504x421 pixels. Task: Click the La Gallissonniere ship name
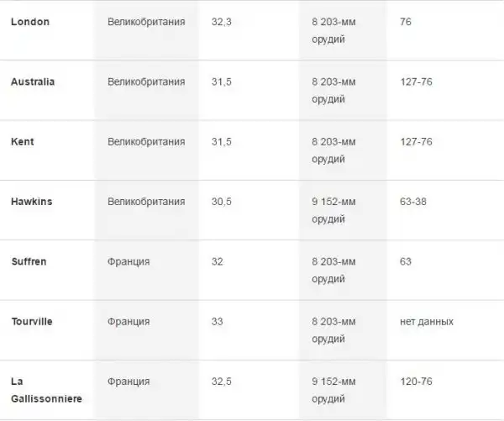46,390
